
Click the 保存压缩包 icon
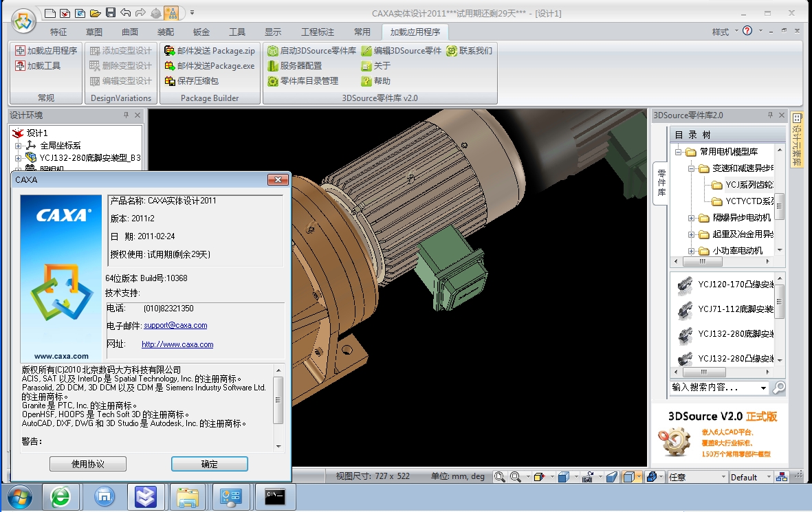click(170, 81)
